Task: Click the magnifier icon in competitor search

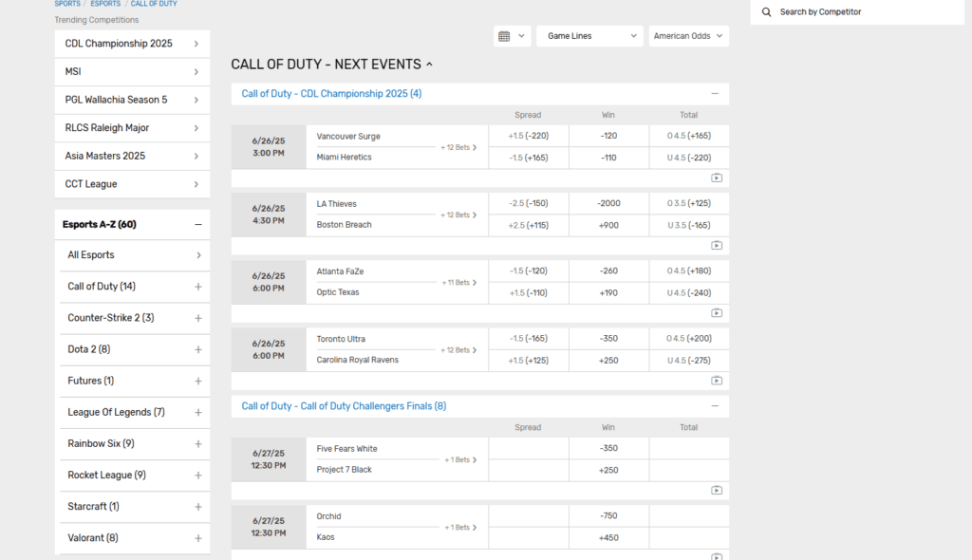Action: tap(767, 11)
